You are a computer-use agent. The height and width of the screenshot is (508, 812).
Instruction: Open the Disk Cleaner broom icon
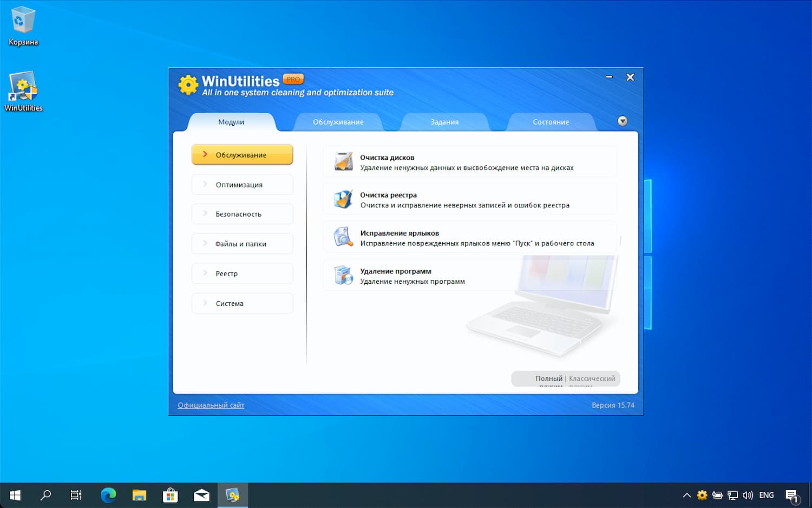pyautogui.click(x=343, y=162)
